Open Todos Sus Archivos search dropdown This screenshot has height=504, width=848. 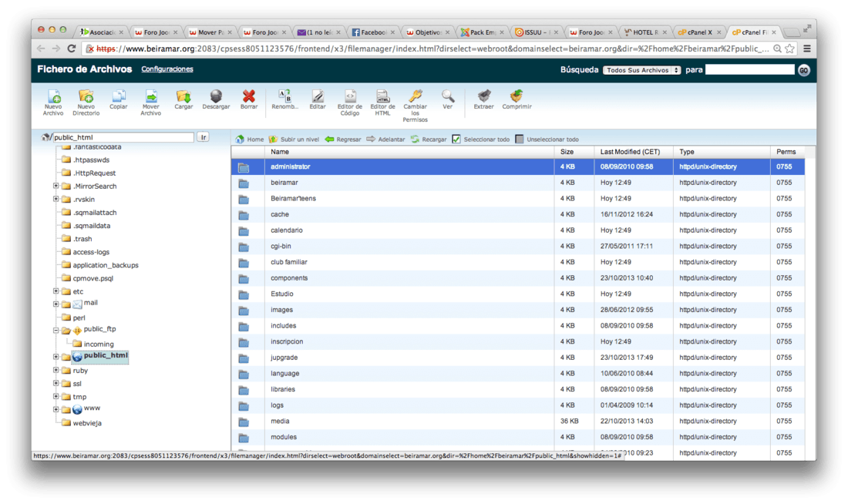(x=641, y=70)
